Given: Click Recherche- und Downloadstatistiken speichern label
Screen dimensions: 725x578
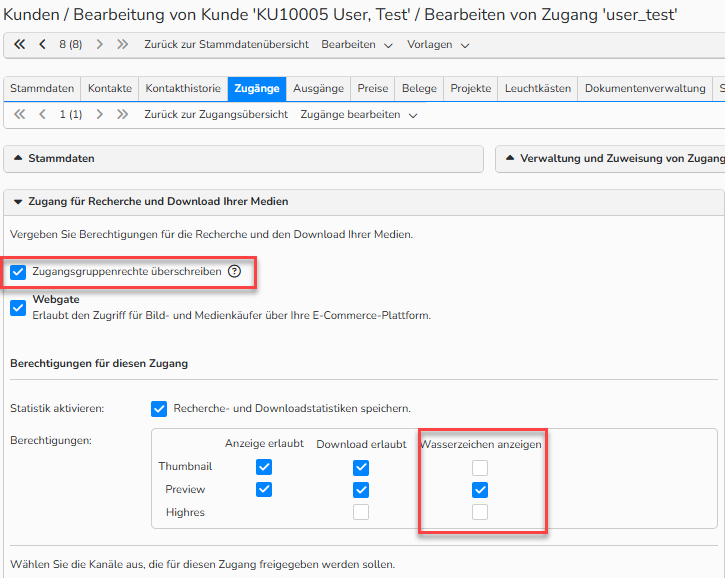Looking at the screenshot, I should (x=292, y=409).
